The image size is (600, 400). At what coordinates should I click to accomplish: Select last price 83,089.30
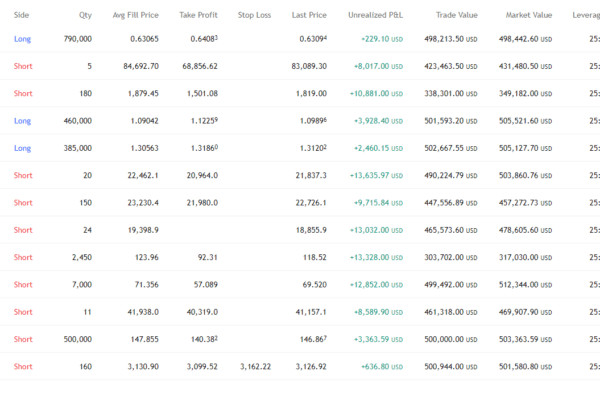coord(309,66)
